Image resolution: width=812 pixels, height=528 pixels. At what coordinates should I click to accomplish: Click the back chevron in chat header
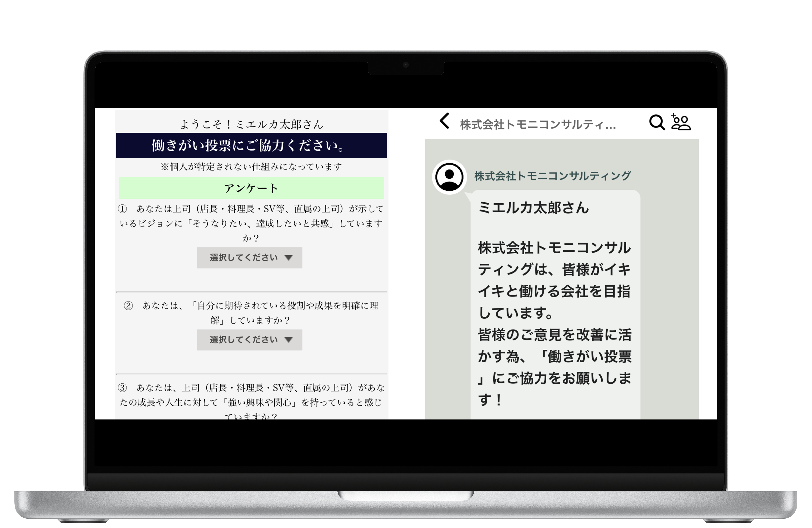click(444, 121)
